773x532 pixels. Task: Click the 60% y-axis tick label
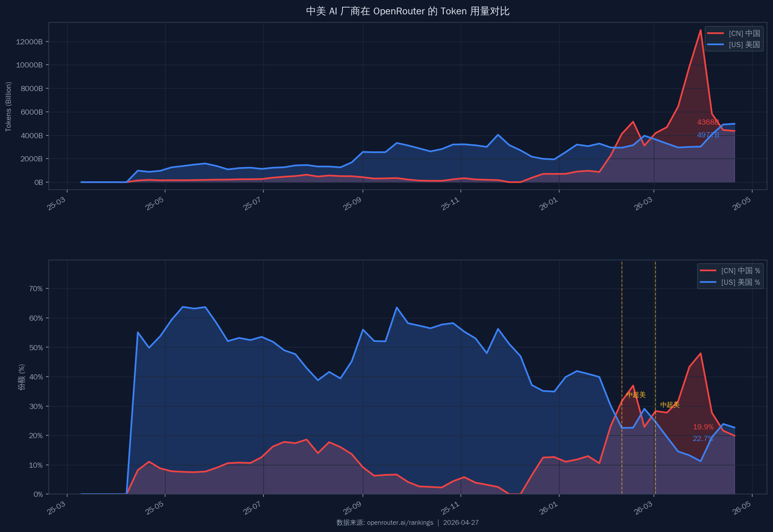click(36, 318)
